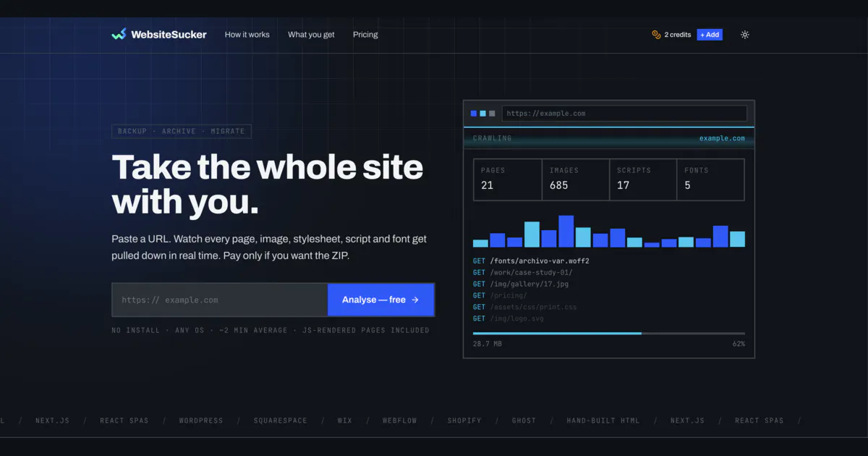Click the PAGES 21 stat box
Screen dimensions: 868x456
[x=507, y=180]
